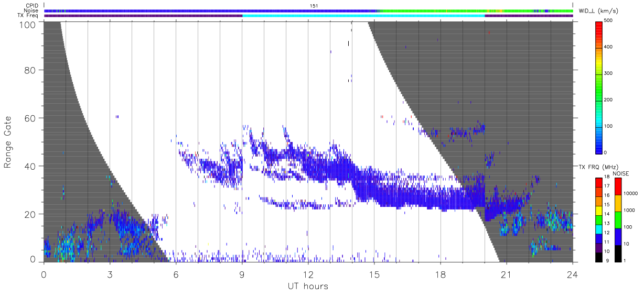Click the CPID value 151

tap(314, 6)
